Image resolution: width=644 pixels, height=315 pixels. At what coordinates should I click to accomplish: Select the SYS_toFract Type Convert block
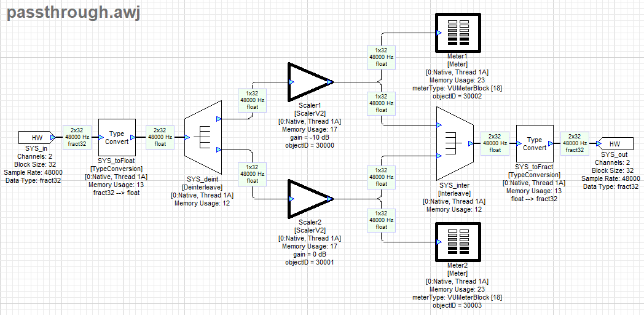tap(534, 143)
